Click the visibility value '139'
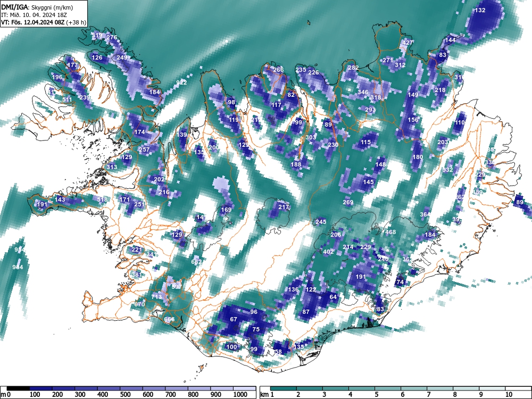This screenshot has width=532, height=399. 181,135
